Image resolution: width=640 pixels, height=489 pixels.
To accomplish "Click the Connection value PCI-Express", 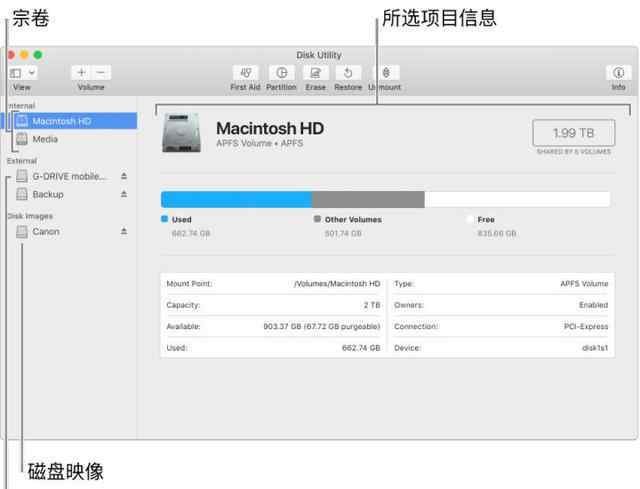I will 586,327.
